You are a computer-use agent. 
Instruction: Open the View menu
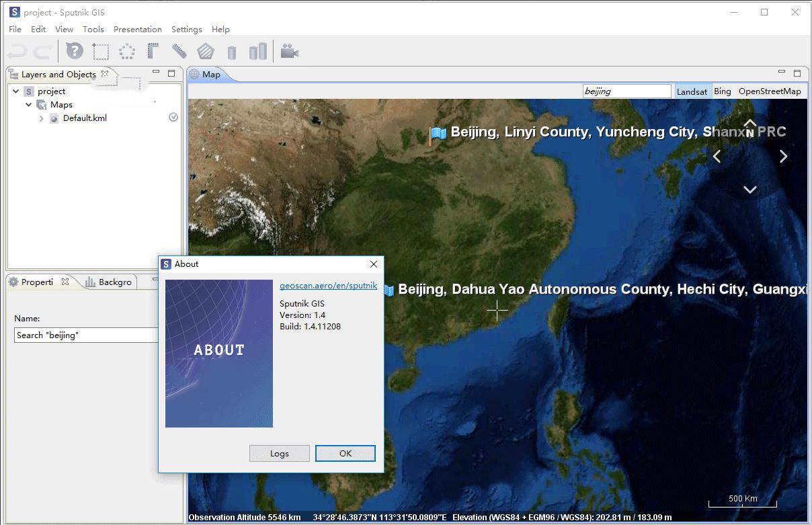tap(64, 30)
